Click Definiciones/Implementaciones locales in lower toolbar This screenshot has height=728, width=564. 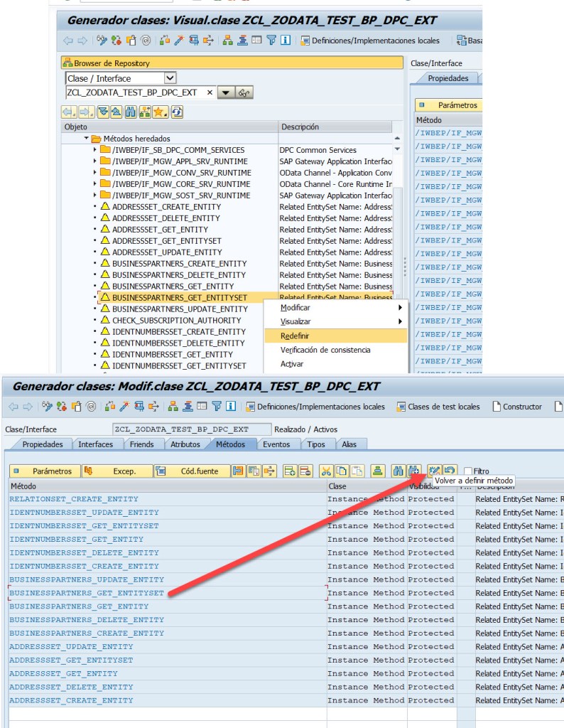(315, 407)
